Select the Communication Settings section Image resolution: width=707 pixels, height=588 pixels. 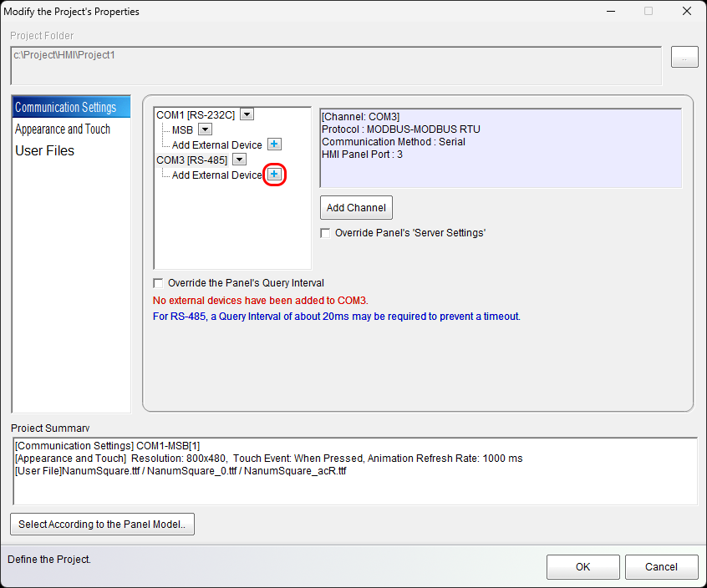pos(66,107)
